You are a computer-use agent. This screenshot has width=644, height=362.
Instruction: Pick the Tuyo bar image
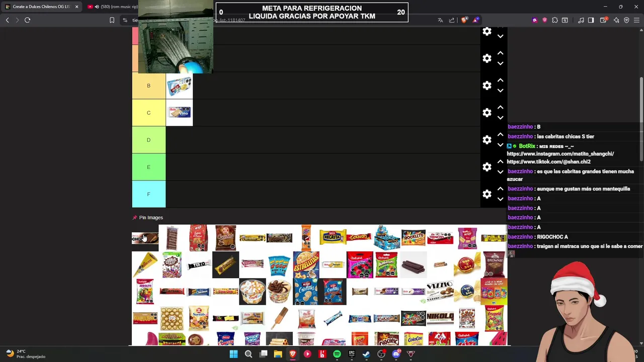[x=199, y=264]
